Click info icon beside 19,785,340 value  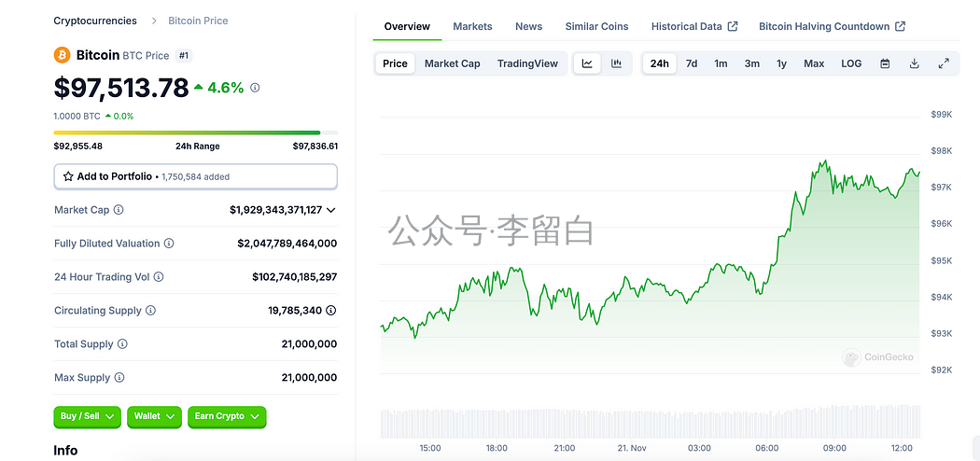331,311
